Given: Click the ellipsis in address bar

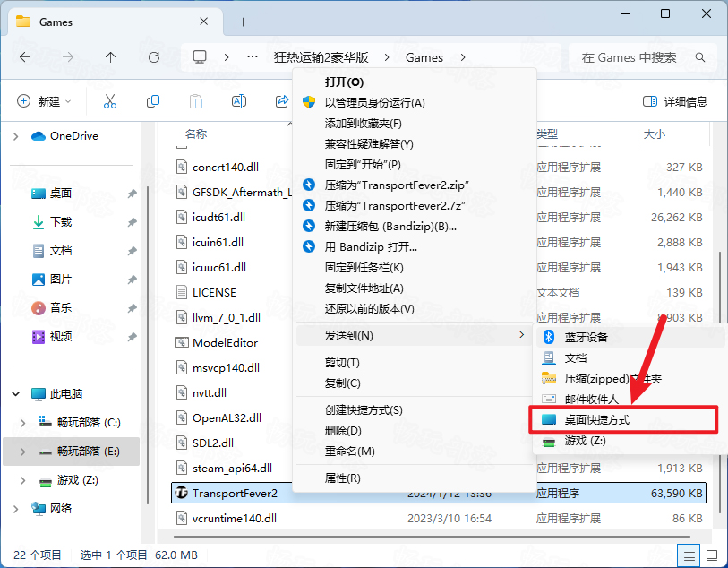Looking at the screenshot, I should (253, 57).
